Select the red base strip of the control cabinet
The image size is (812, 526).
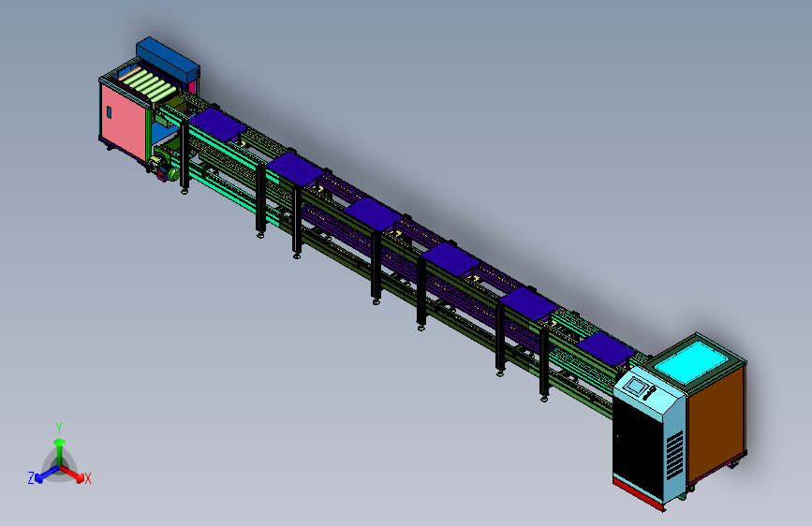(638, 493)
